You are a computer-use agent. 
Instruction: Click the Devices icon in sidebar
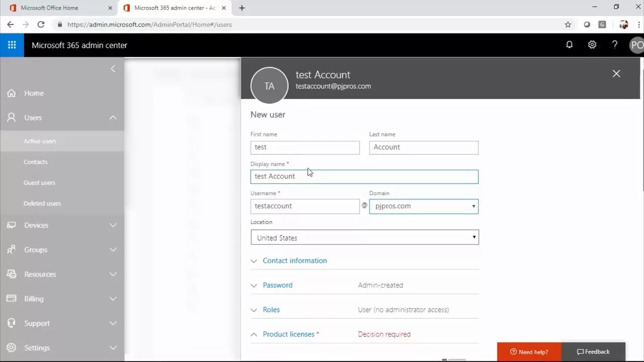(11, 225)
